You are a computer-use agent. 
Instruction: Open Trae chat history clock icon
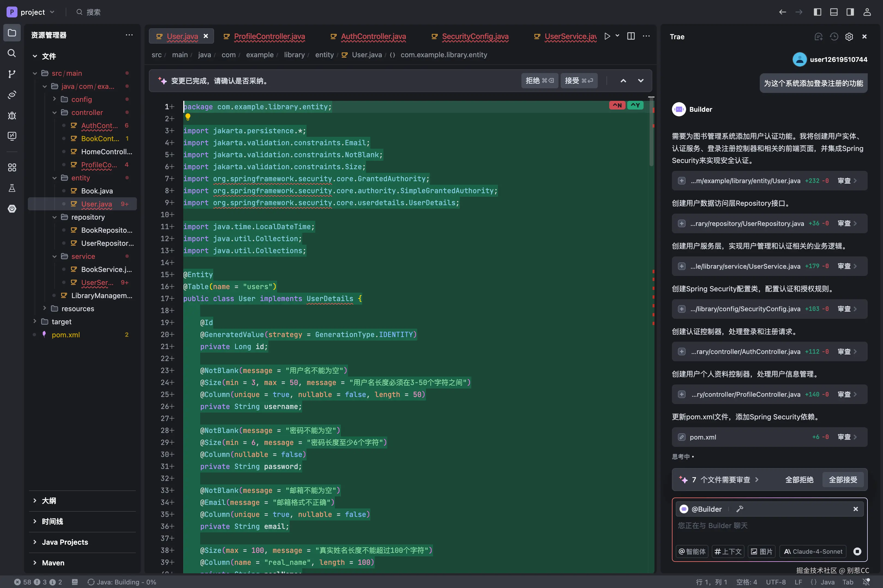pyautogui.click(x=834, y=36)
